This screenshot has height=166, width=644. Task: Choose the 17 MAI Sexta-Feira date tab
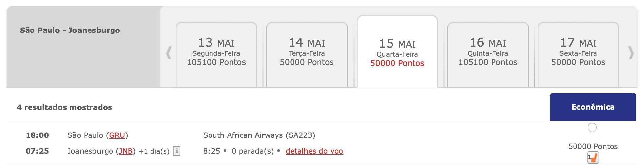click(x=578, y=54)
